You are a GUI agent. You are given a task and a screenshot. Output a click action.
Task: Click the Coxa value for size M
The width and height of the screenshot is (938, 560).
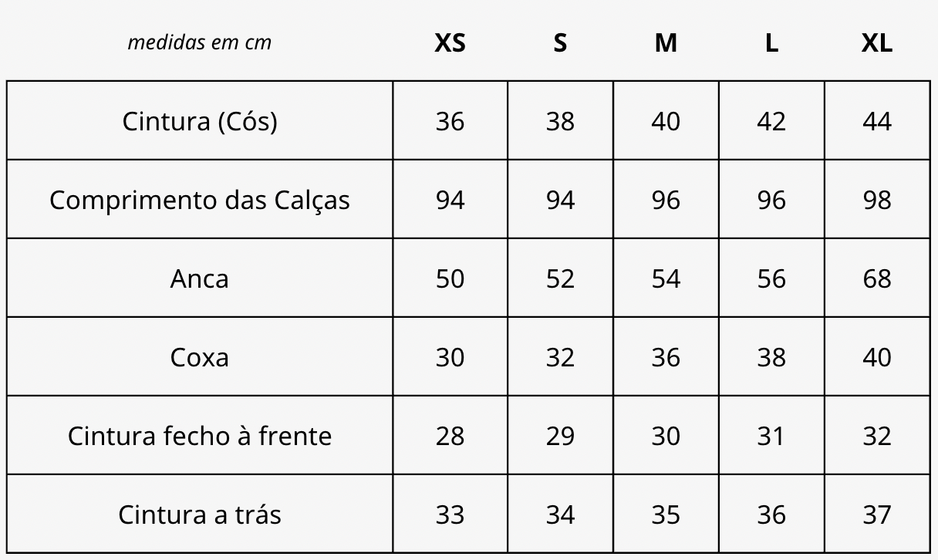click(665, 357)
